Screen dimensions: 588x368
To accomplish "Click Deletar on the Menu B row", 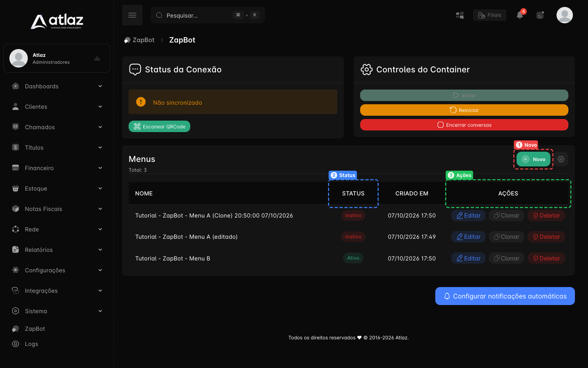I will pos(546,258).
